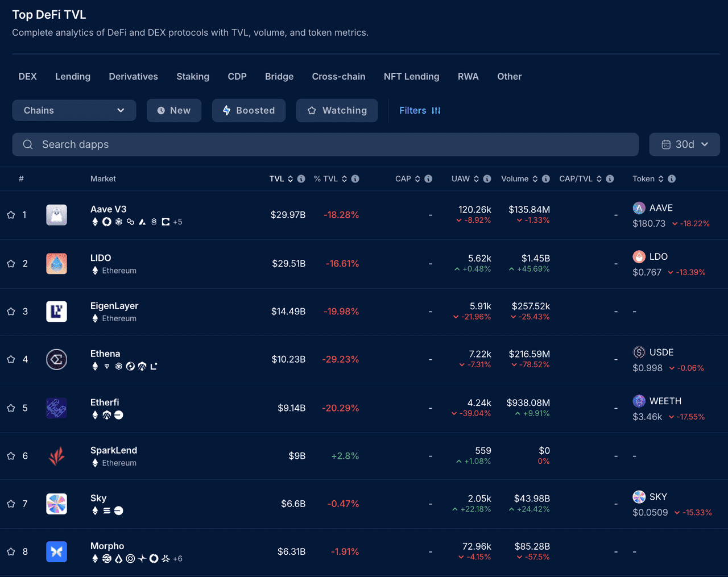Expand the +5 extra chains for Aave V3

pos(177,222)
